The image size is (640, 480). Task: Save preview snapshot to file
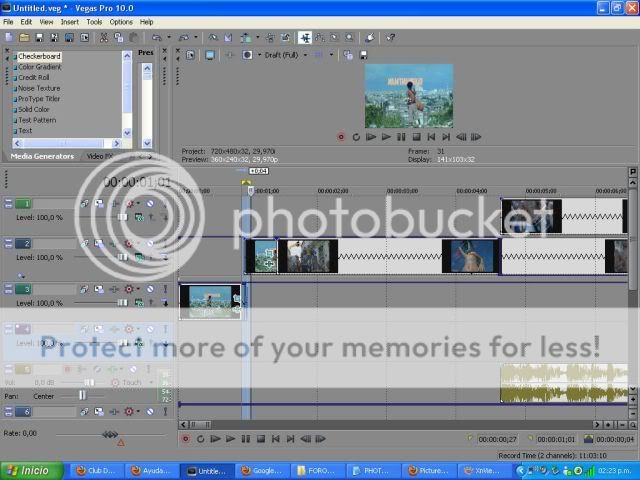pyautogui.click(x=363, y=55)
